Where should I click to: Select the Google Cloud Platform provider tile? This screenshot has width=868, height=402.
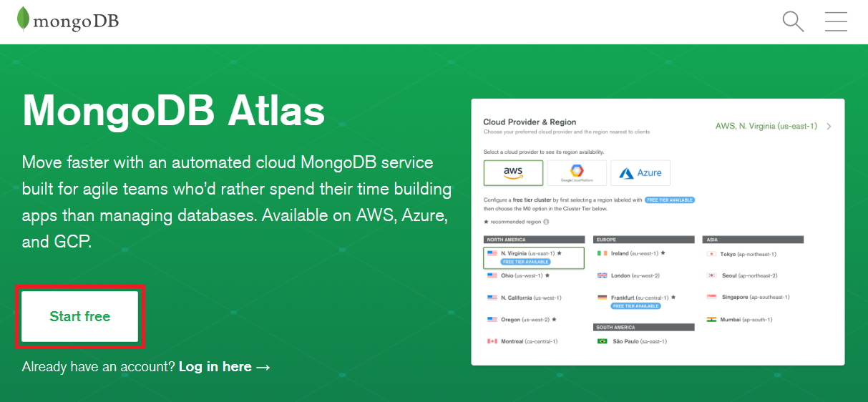577,172
